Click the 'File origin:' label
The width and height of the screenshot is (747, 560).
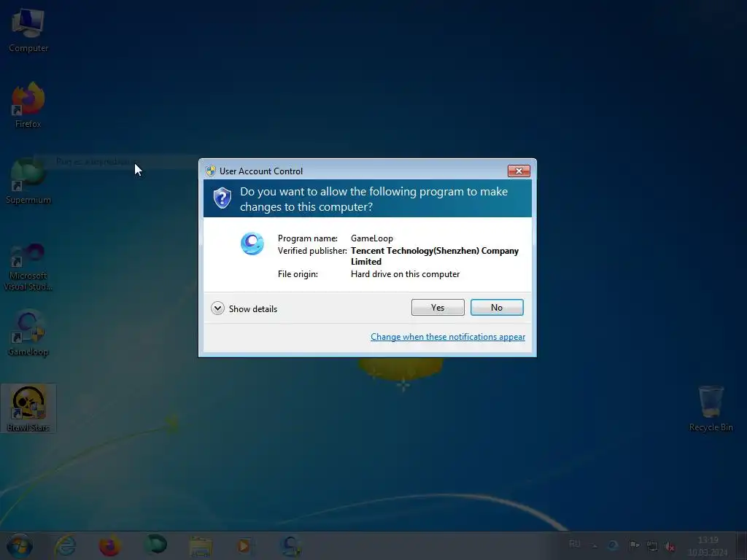point(298,274)
